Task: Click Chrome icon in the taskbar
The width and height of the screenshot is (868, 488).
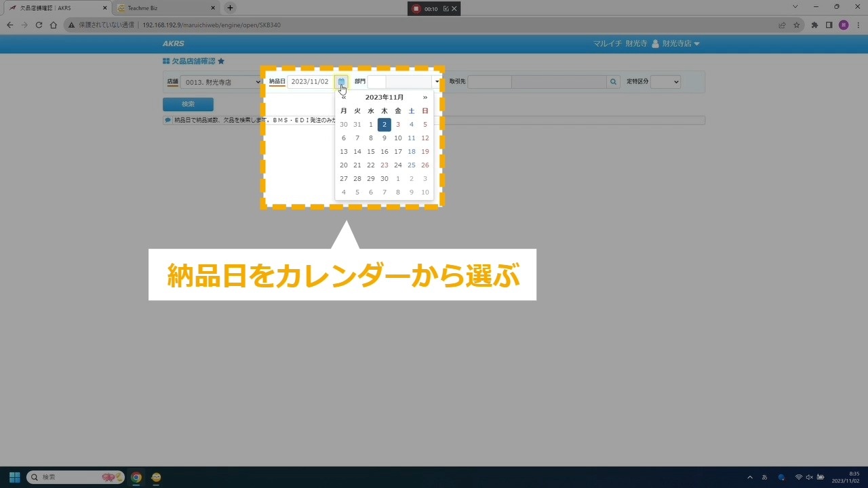Action: tap(136, 477)
